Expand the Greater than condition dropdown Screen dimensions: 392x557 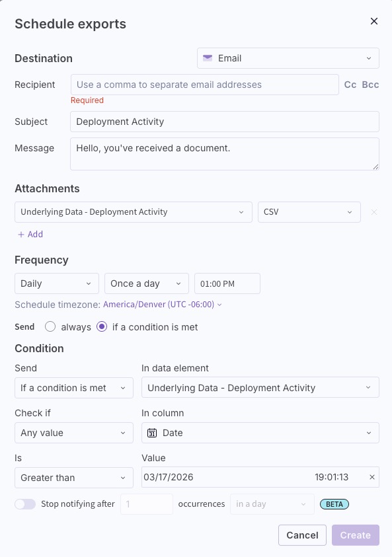[x=73, y=477]
